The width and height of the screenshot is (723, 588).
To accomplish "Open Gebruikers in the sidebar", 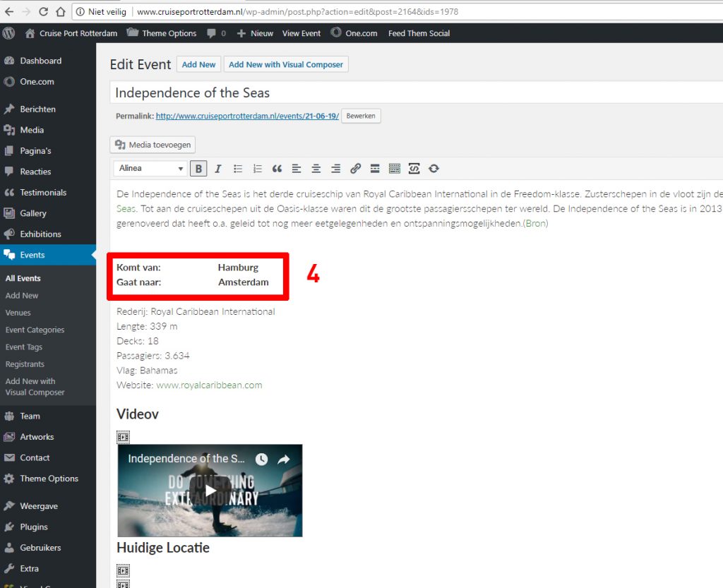I will coord(48,548).
